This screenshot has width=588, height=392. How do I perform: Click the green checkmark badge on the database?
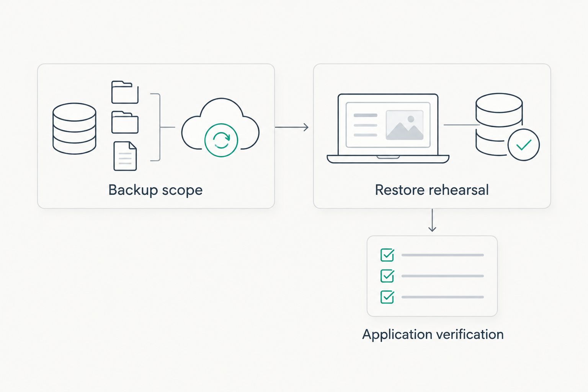click(x=524, y=145)
